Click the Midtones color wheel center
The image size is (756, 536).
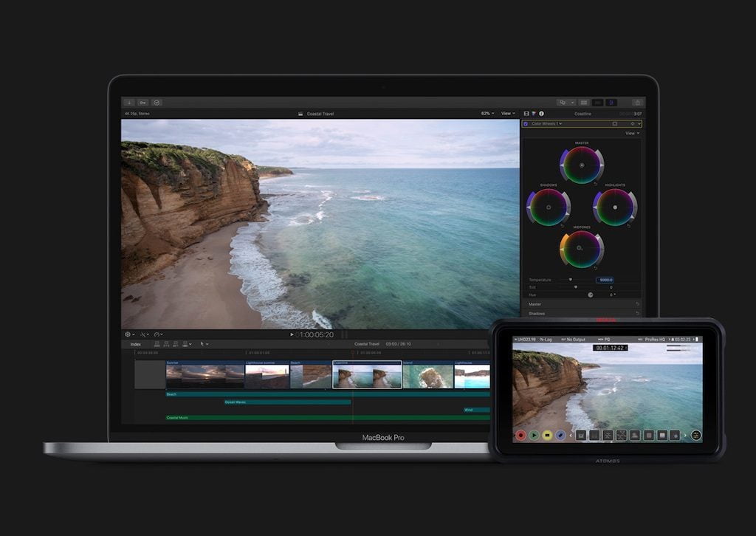pyautogui.click(x=580, y=248)
